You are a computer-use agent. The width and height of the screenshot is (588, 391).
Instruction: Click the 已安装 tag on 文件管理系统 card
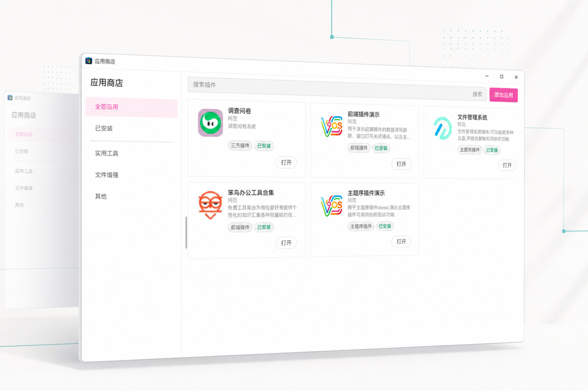tap(492, 150)
